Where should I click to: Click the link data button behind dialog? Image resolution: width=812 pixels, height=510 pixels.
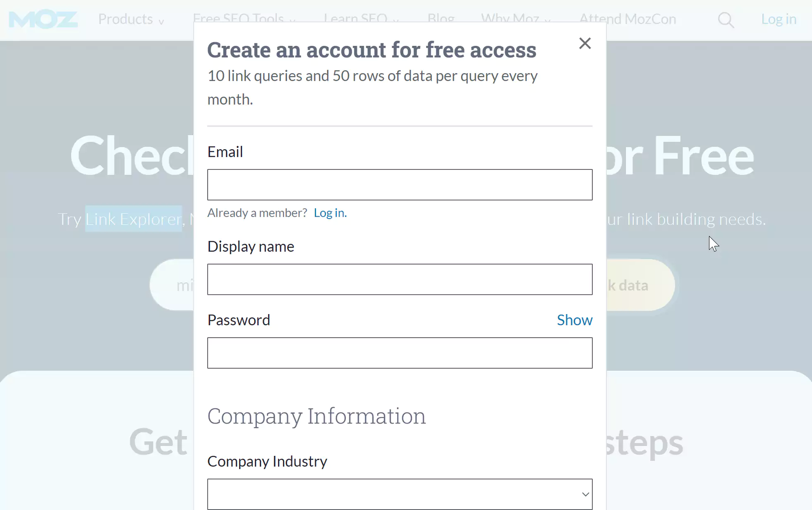tap(640, 285)
